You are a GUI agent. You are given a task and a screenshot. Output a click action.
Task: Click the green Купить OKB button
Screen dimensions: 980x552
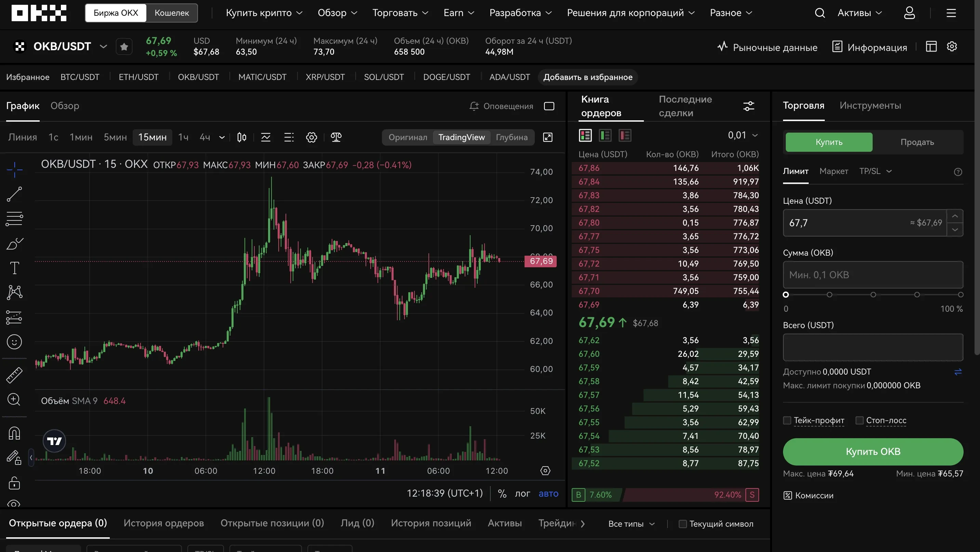click(x=873, y=452)
